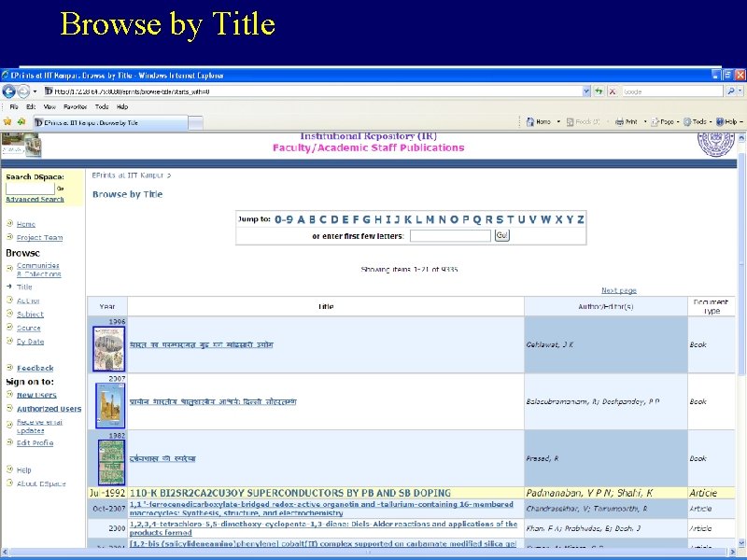Open the About DSpace link
This screenshot has height=560, width=747.
(41, 483)
